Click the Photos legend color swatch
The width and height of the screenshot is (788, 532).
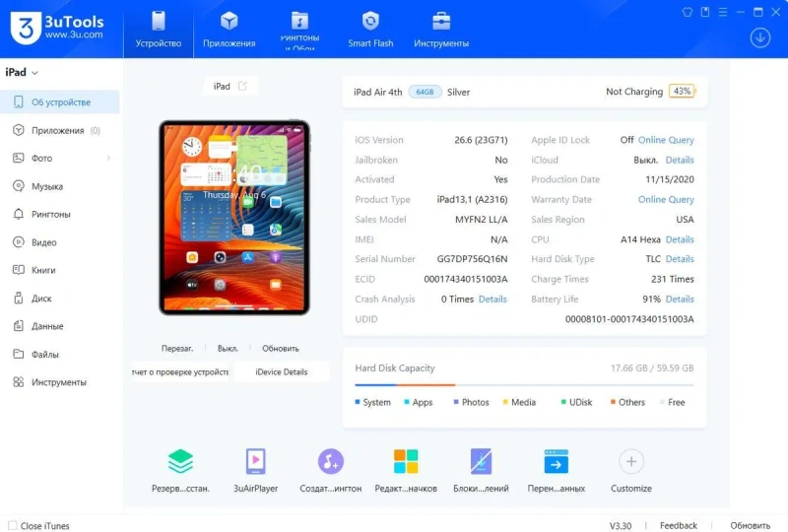[x=456, y=402]
